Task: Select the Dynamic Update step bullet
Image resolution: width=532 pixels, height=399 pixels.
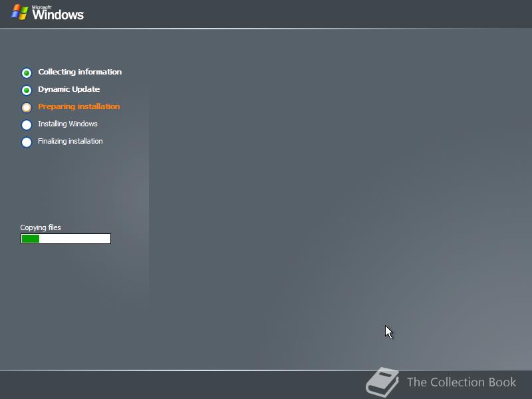Action: [x=27, y=90]
